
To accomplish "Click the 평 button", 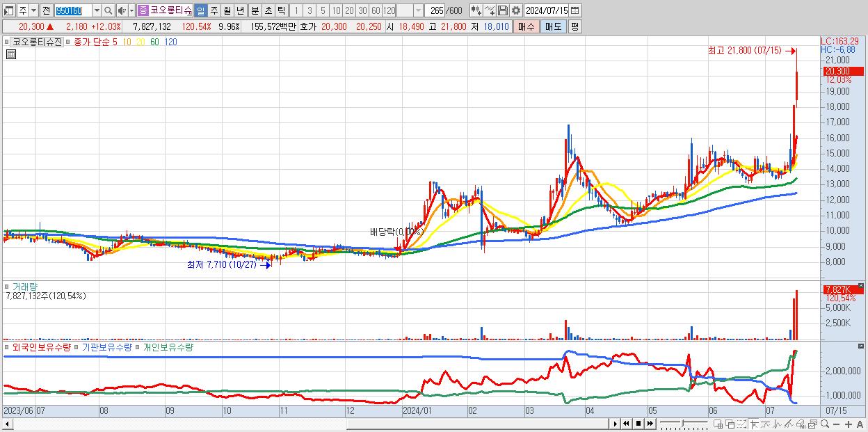I will (575, 26).
